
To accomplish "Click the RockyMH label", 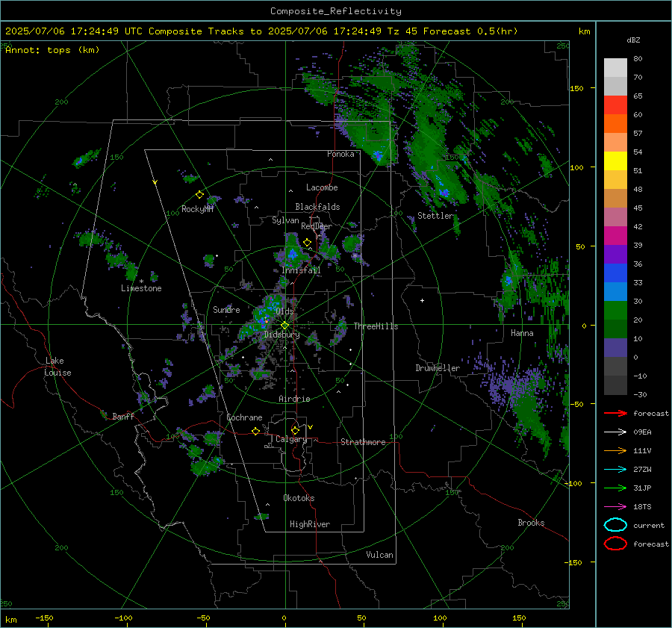I will click(197, 209).
